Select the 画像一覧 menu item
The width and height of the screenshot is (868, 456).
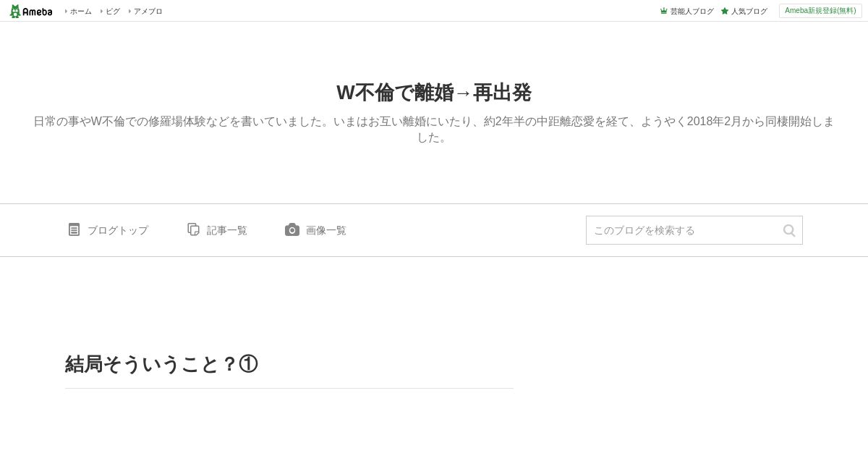326,230
